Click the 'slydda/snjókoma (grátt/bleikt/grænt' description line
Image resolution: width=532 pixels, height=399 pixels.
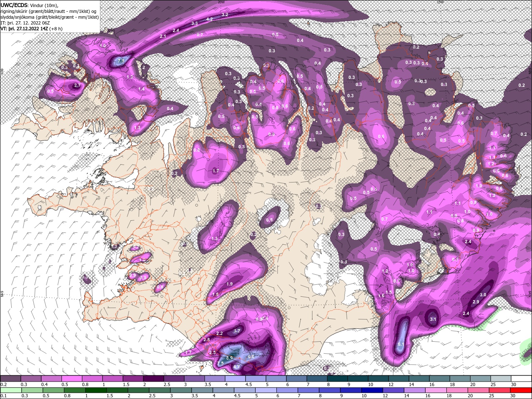tap(50, 17)
